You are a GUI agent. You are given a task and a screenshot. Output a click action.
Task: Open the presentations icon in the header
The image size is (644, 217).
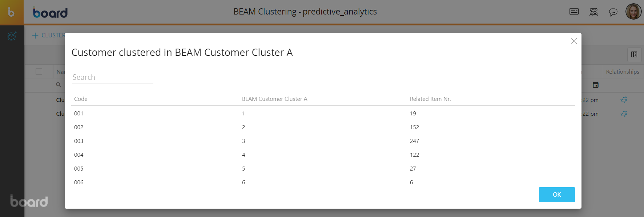574,12
